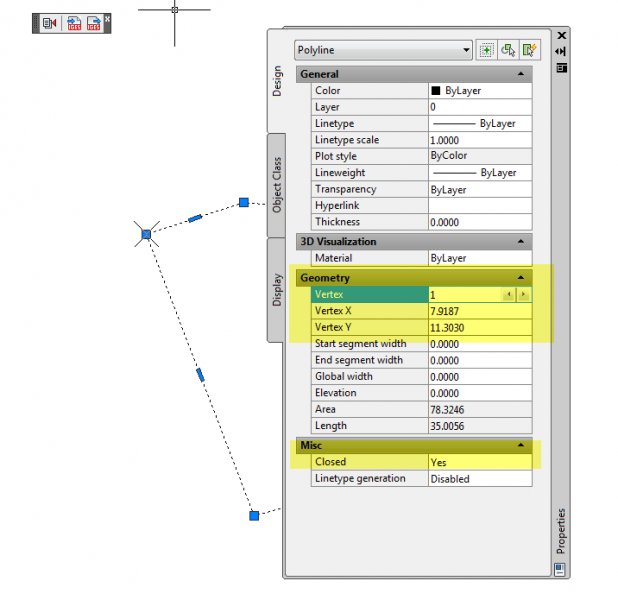Edit the Vertex Y value 11.3030
Viewport: 618px width, 600px height.
pyautogui.click(x=480, y=327)
